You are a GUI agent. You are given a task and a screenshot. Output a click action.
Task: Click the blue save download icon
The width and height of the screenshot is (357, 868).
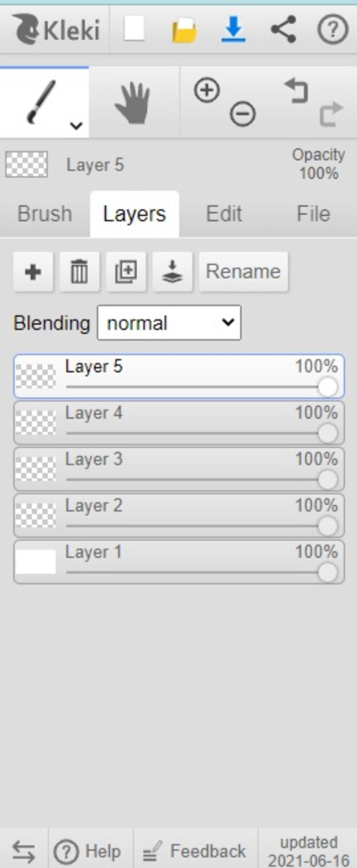(233, 29)
